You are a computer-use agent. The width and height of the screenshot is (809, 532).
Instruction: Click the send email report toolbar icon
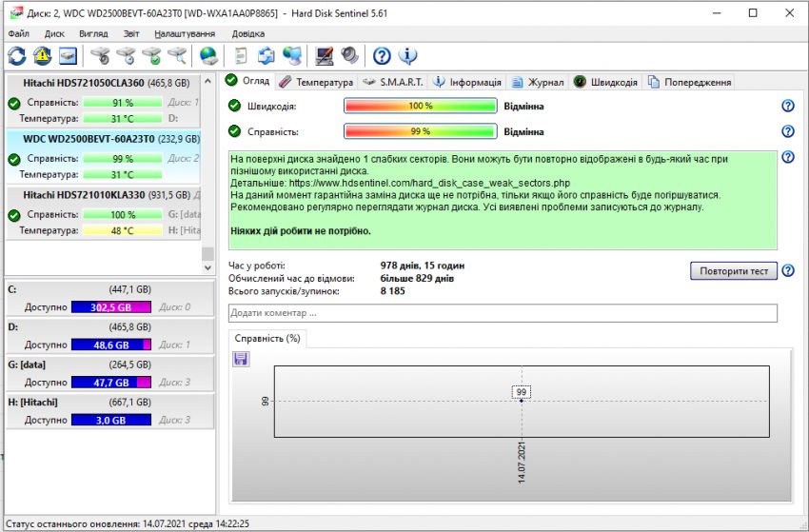(x=266, y=56)
